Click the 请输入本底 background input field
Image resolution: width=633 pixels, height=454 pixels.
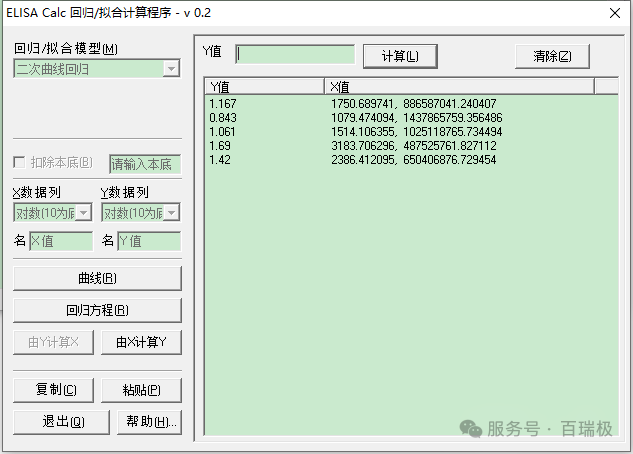tap(145, 164)
